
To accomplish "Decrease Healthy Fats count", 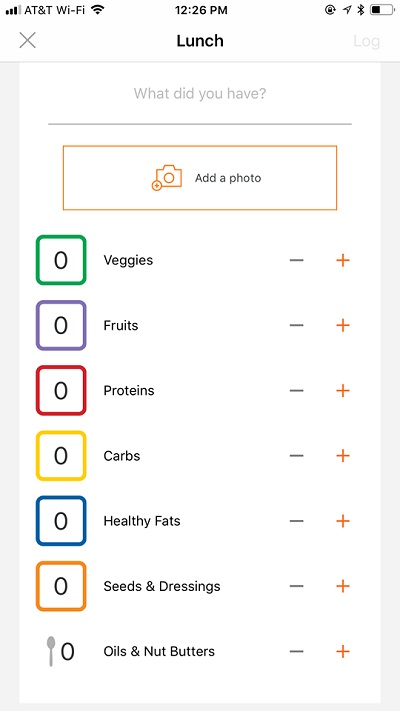I will point(297,521).
